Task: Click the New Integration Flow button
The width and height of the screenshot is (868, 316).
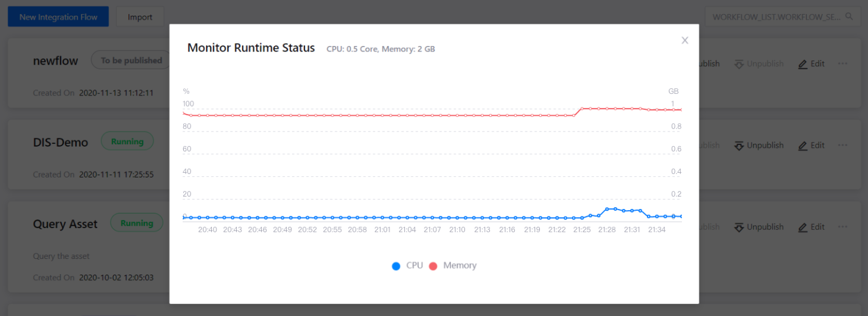Action: click(x=58, y=17)
